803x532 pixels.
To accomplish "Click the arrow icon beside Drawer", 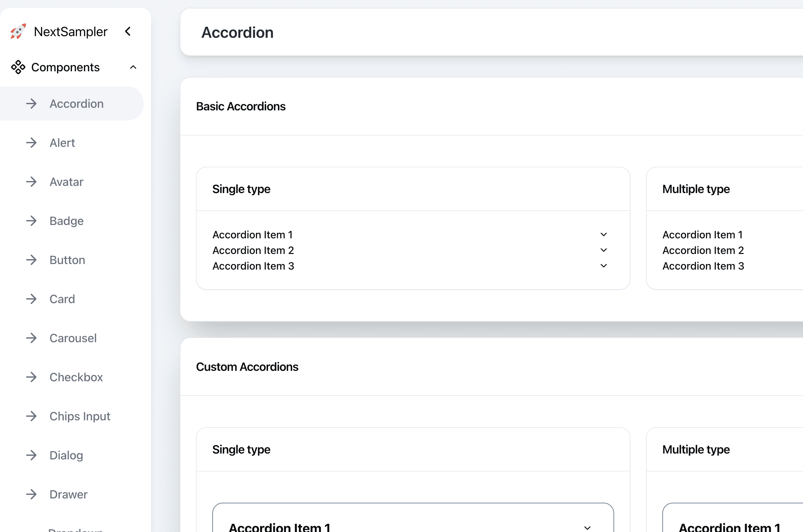I will pos(31,494).
